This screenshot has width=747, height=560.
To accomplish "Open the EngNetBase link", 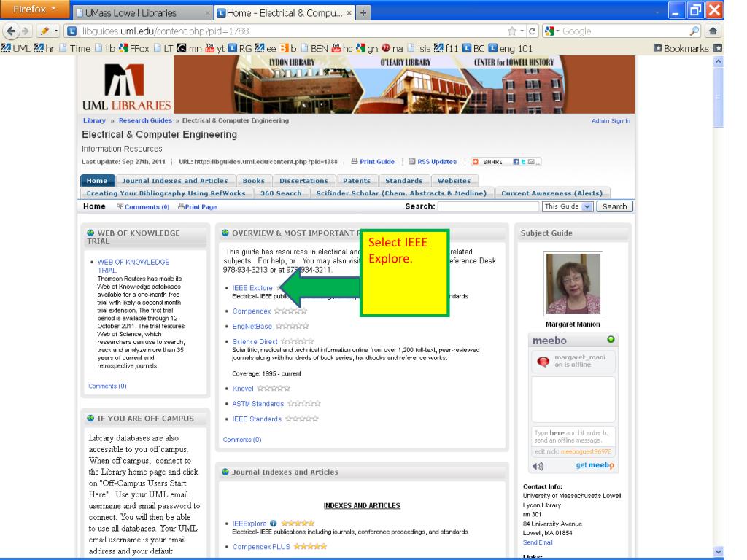I will coord(252,326).
